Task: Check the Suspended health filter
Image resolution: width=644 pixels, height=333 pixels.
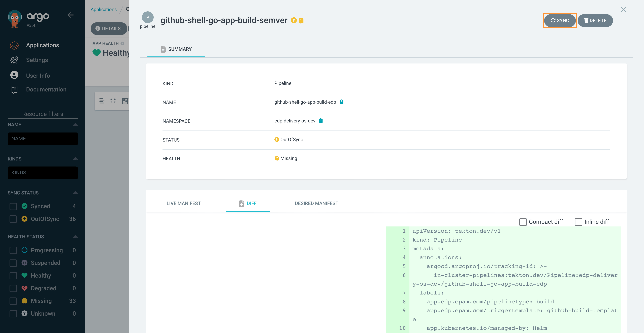Action: coord(13,263)
